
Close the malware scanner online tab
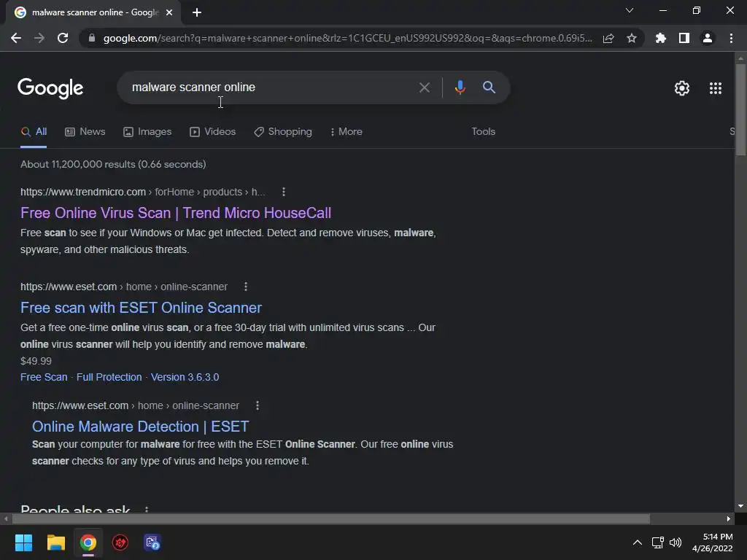point(169,12)
